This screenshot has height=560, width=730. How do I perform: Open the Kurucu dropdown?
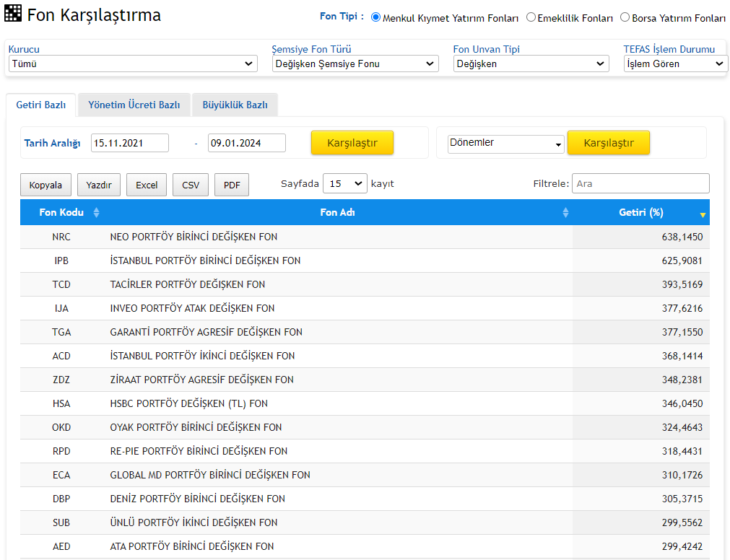click(133, 64)
